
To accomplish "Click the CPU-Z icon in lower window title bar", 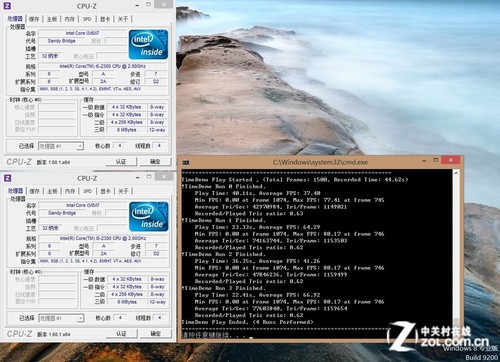I will [7, 178].
